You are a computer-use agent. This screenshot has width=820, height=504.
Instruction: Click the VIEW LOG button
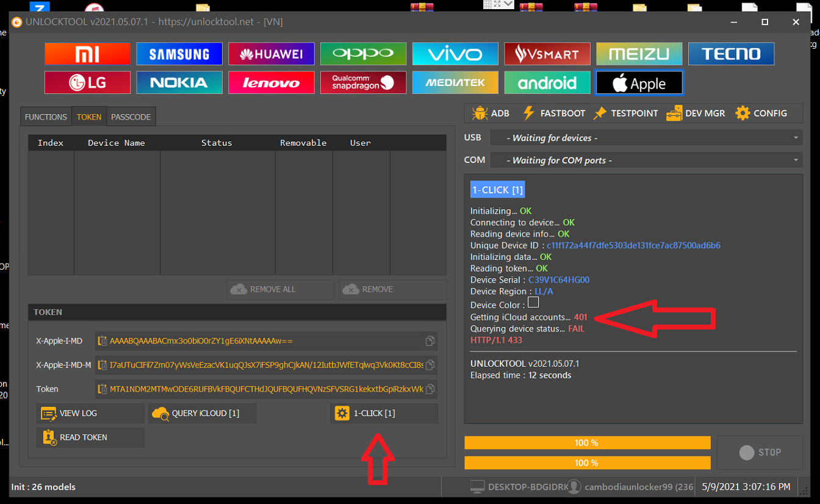click(x=90, y=413)
